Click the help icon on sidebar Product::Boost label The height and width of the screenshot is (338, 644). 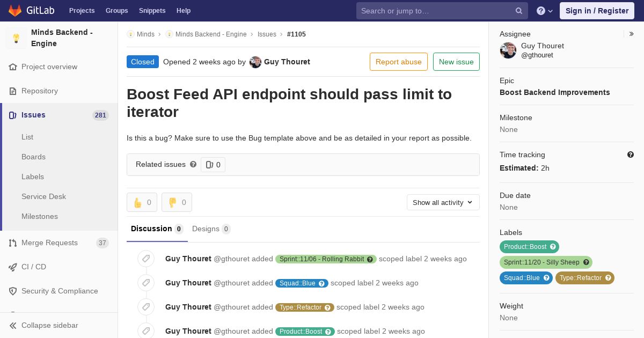pyautogui.click(x=553, y=247)
